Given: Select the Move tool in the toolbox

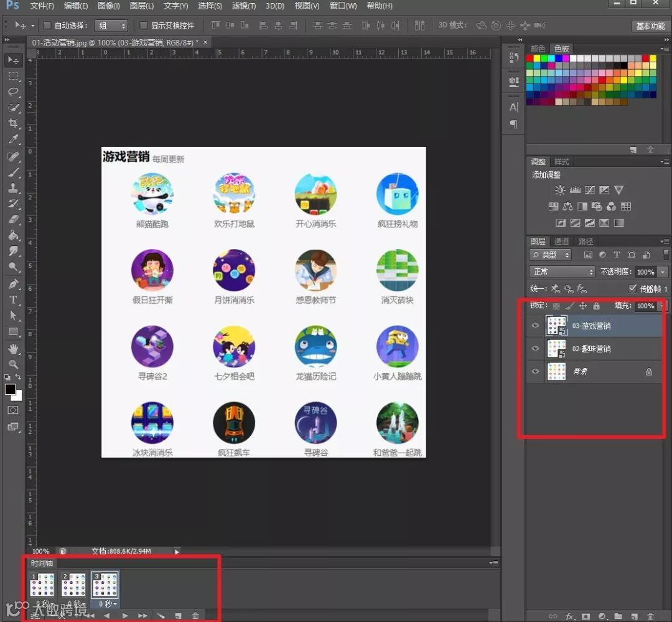Looking at the screenshot, I should point(13,60).
